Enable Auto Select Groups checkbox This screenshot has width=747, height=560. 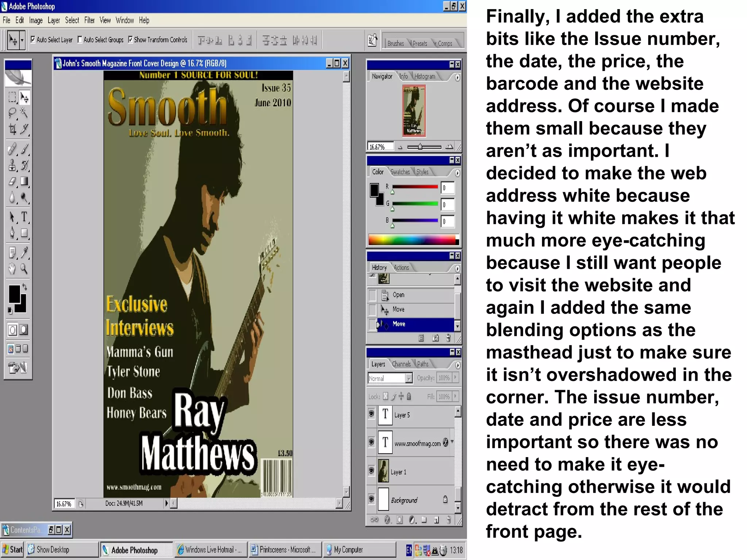(x=80, y=39)
